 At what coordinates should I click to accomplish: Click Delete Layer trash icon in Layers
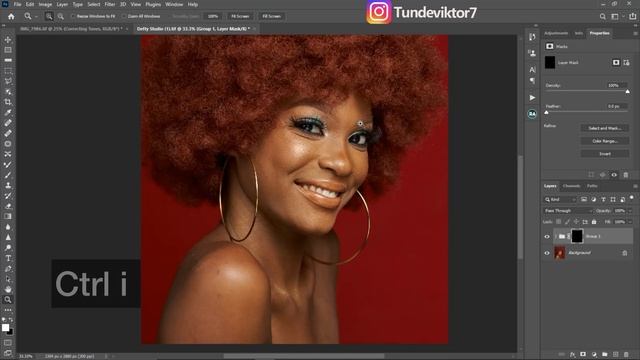pos(626,355)
